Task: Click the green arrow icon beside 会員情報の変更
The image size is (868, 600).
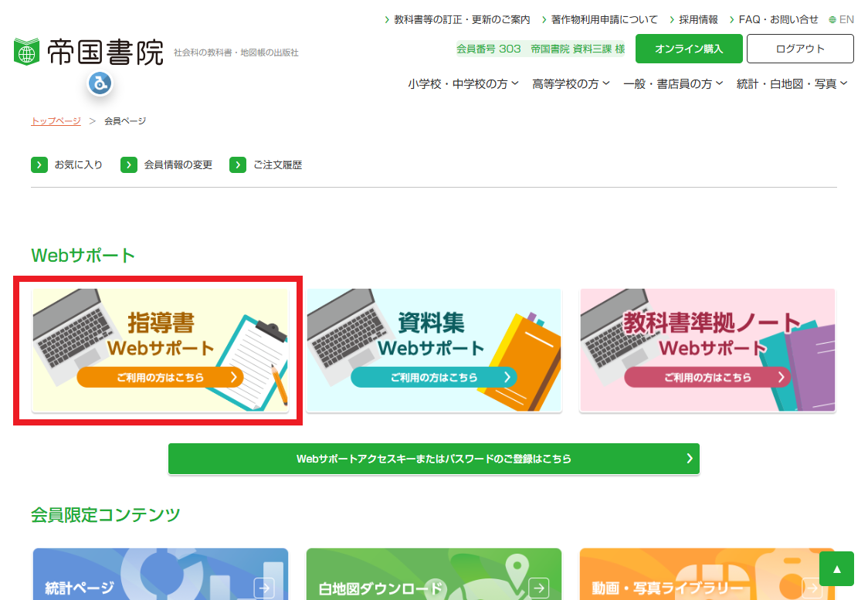Action: point(129,164)
